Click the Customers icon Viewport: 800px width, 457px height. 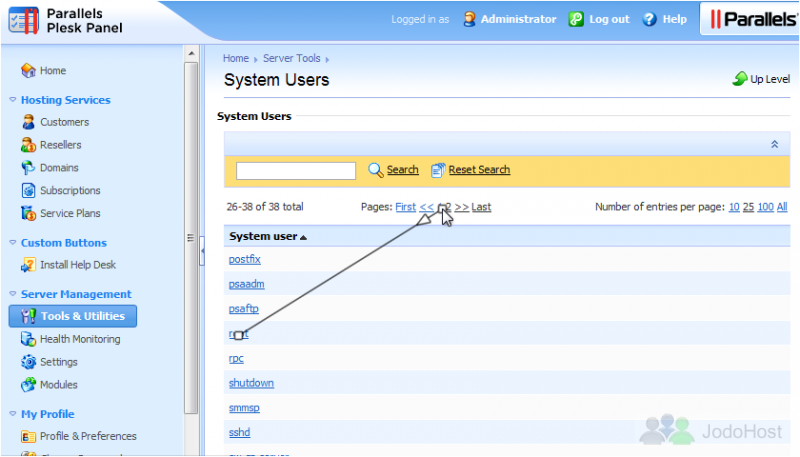pos(28,122)
